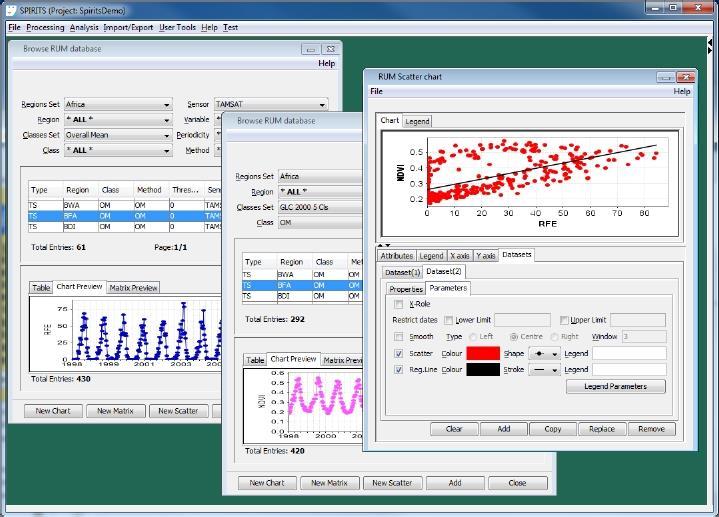
Task: Select the Left smoothing type radio button
Action: point(473,337)
